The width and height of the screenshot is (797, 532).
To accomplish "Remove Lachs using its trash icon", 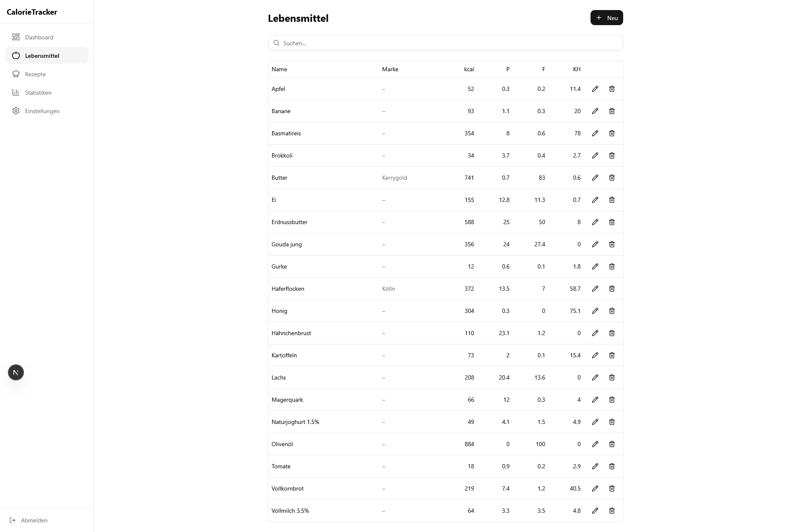I will click(x=612, y=377).
